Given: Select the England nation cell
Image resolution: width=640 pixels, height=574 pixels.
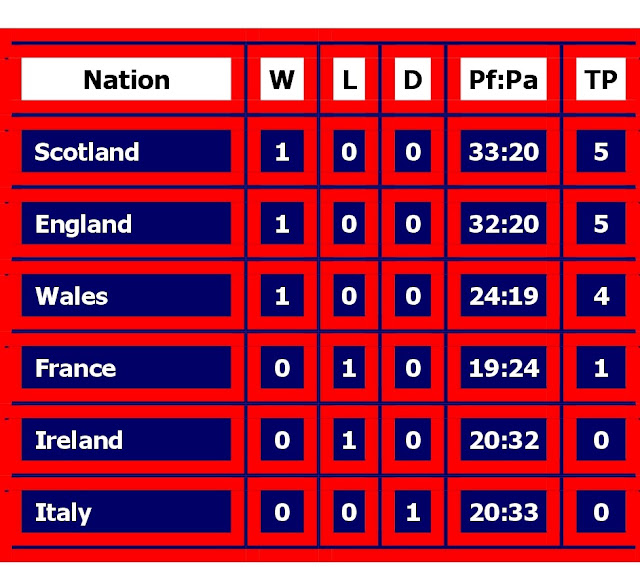Looking at the screenshot, I should (126, 223).
